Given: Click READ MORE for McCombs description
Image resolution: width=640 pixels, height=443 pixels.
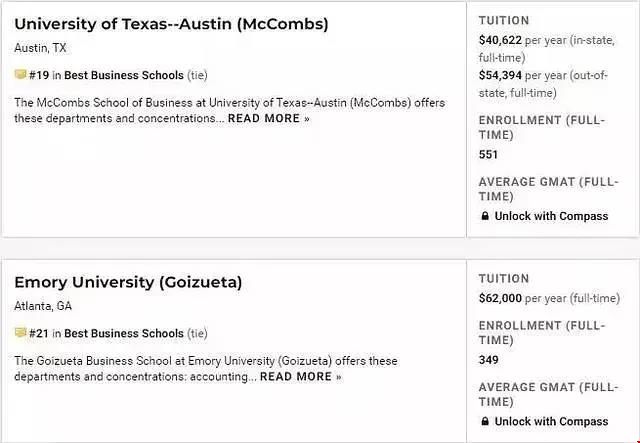Looking at the screenshot, I should 269,118.
